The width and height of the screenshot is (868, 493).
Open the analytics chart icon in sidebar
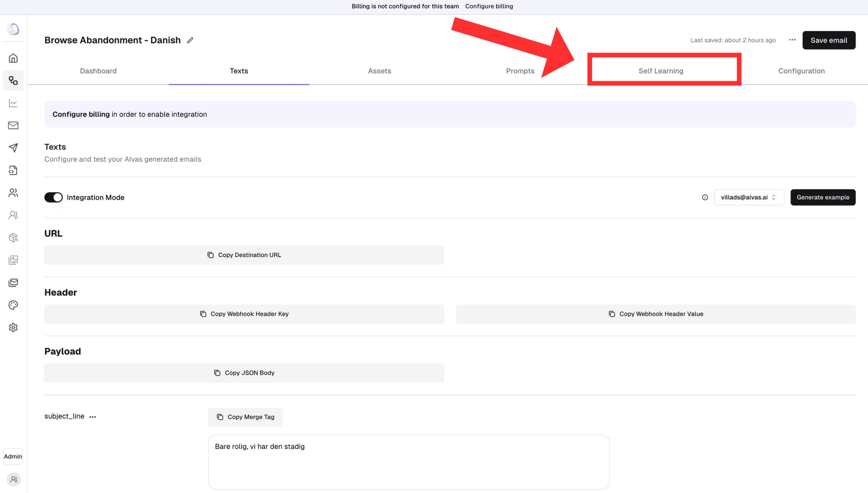point(13,103)
